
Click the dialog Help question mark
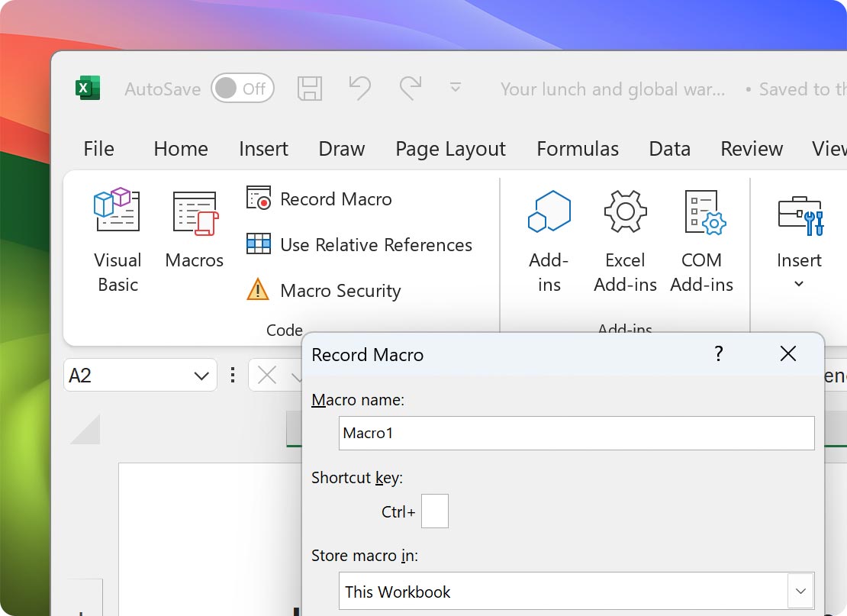(x=718, y=354)
